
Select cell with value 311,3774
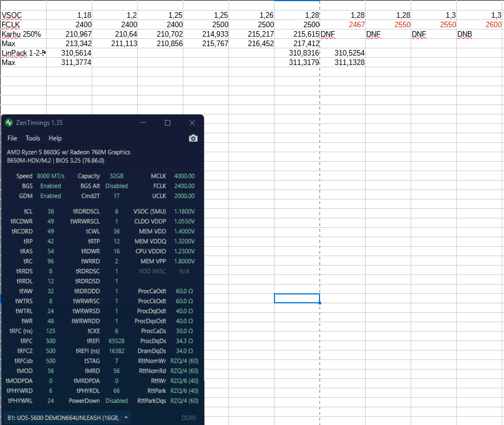tap(69, 62)
